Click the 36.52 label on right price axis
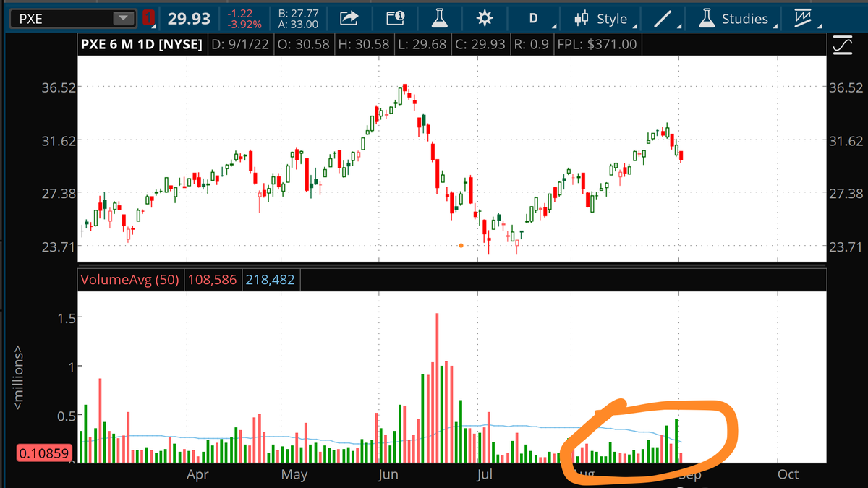Image resolution: width=868 pixels, height=488 pixels. pos(848,87)
